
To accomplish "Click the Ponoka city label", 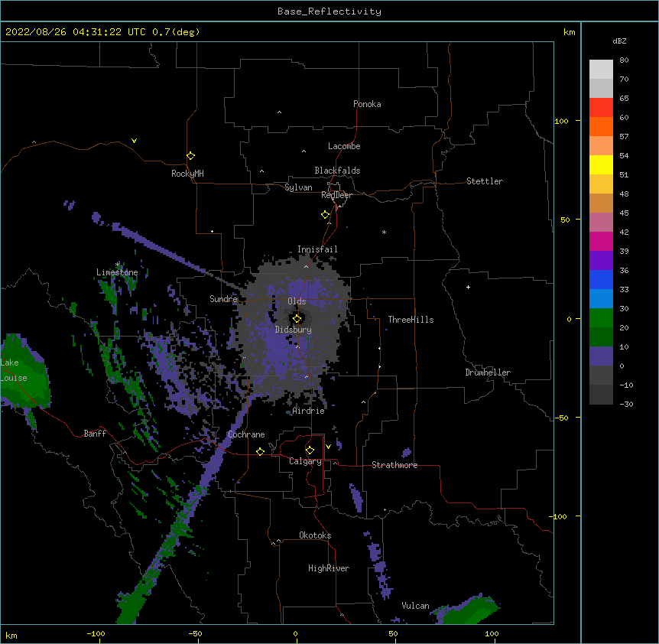I will pos(367,104).
